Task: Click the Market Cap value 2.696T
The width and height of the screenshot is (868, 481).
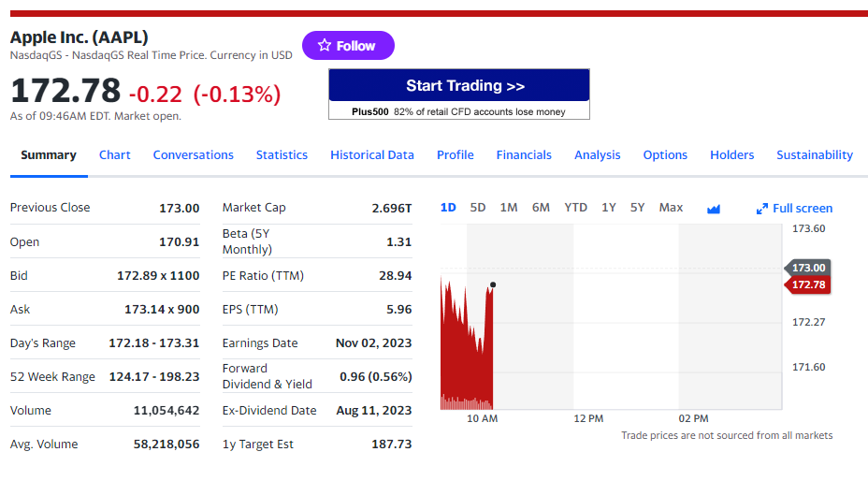Action: (x=392, y=209)
